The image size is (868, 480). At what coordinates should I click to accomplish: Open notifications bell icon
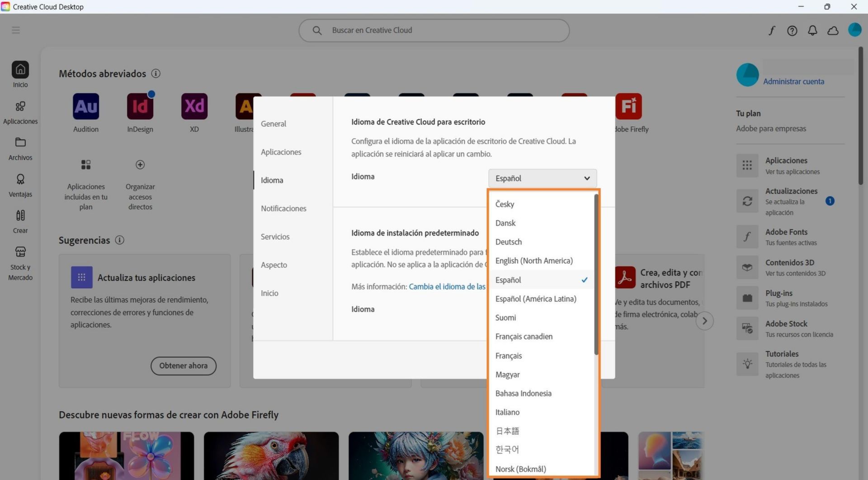812,30
